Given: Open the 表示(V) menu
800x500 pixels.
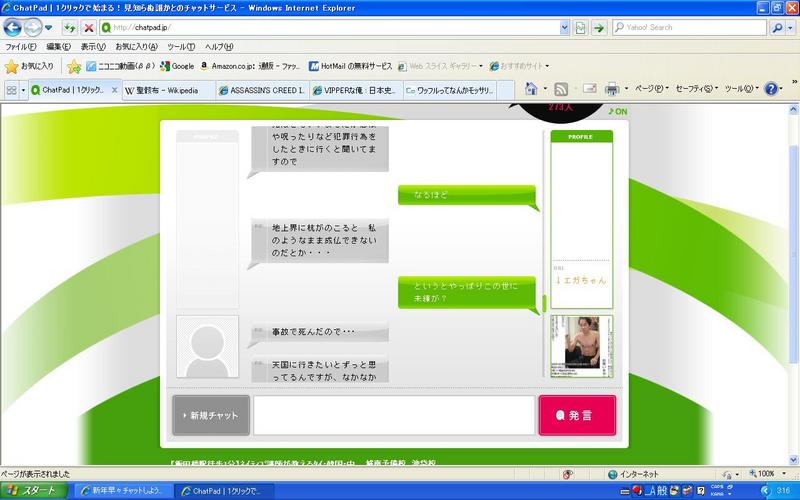Looking at the screenshot, I should point(93,46).
